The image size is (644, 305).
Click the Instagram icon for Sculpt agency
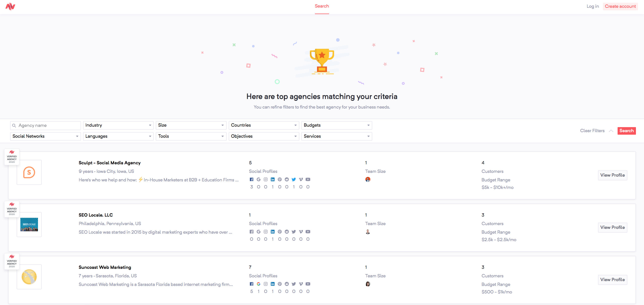tap(265, 179)
